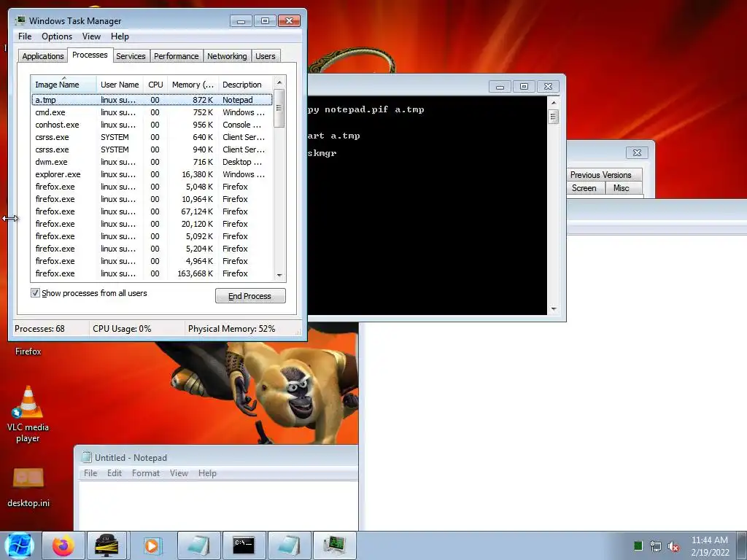747x560 pixels.
Task: Click the End Process button
Action: click(250, 296)
